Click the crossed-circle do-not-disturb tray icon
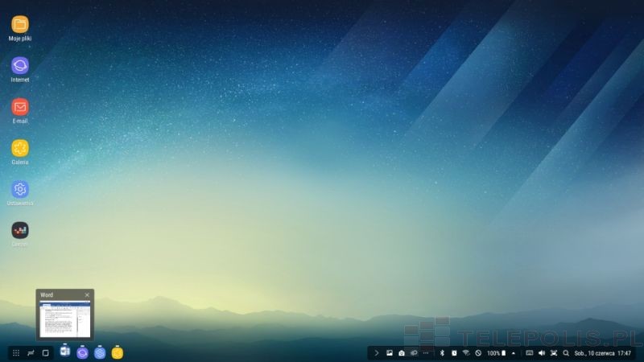 pyautogui.click(x=478, y=353)
